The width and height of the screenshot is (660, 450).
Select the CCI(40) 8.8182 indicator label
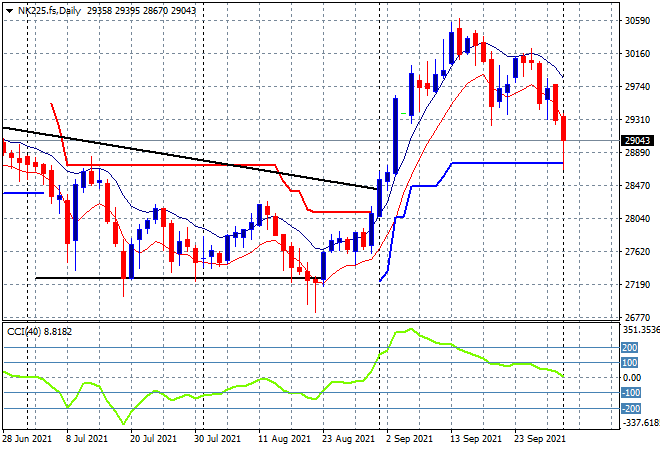(x=39, y=332)
